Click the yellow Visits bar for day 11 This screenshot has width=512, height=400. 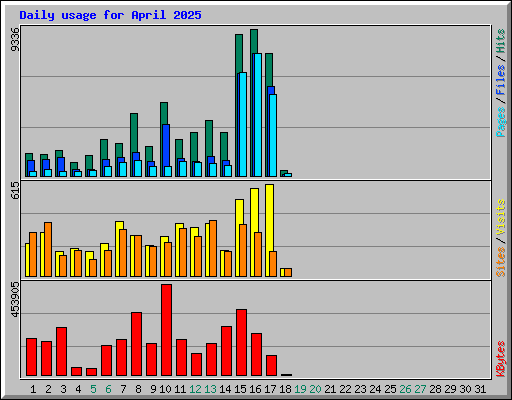coord(179,226)
